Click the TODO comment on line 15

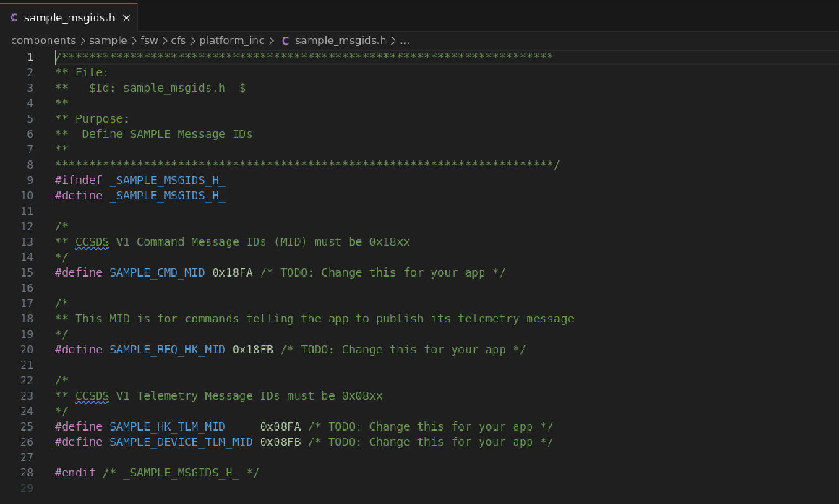383,273
